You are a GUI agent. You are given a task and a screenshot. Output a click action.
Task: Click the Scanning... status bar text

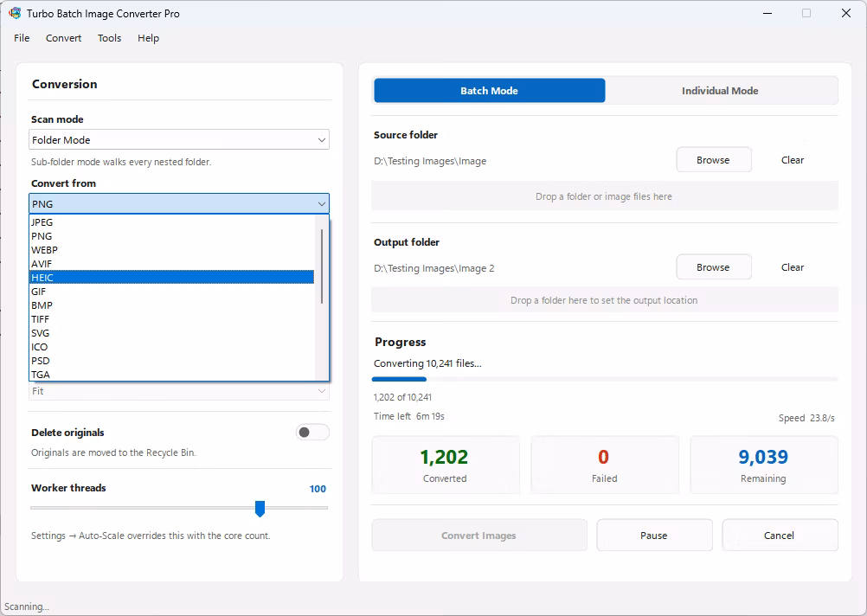(x=27, y=606)
